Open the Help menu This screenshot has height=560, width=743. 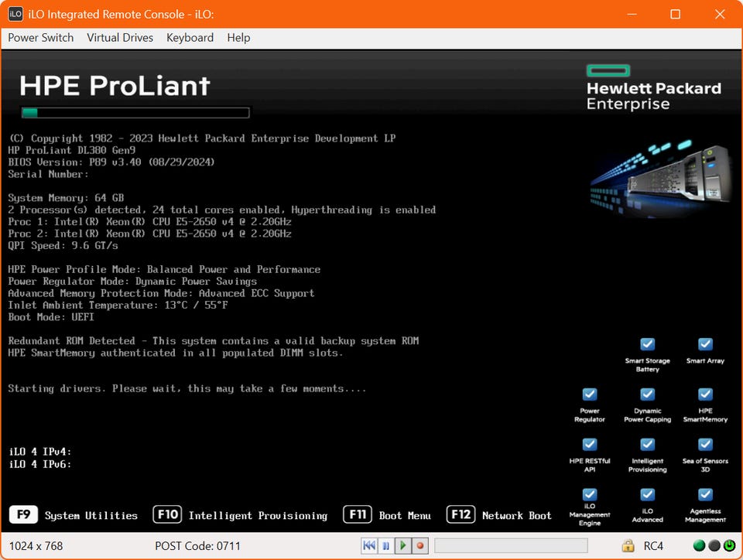(238, 38)
